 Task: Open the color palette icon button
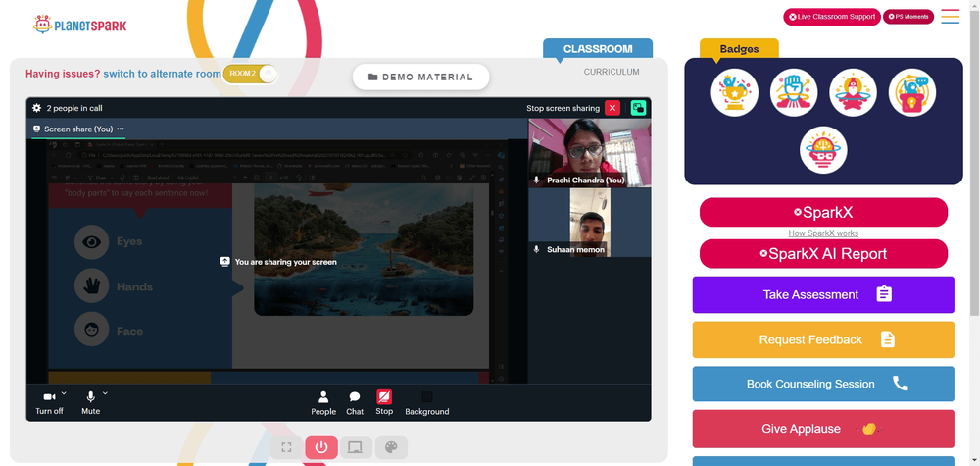(x=391, y=447)
